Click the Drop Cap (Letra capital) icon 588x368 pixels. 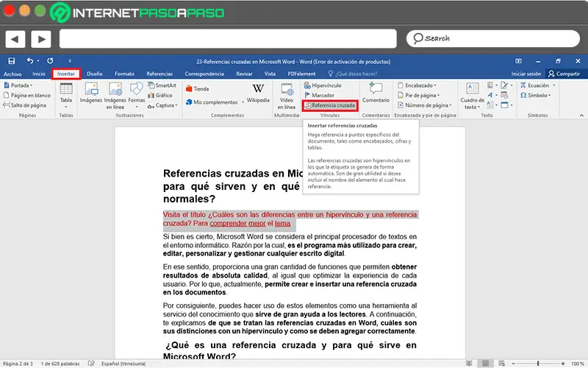pyautogui.click(x=490, y=105)
